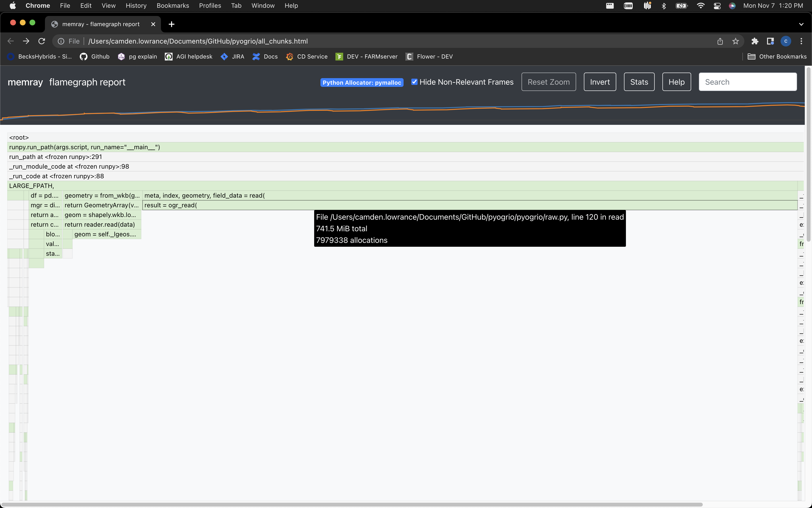Select the result = ogr_read( frame
This screenshot has height=508, width=812.
point(470,205)
